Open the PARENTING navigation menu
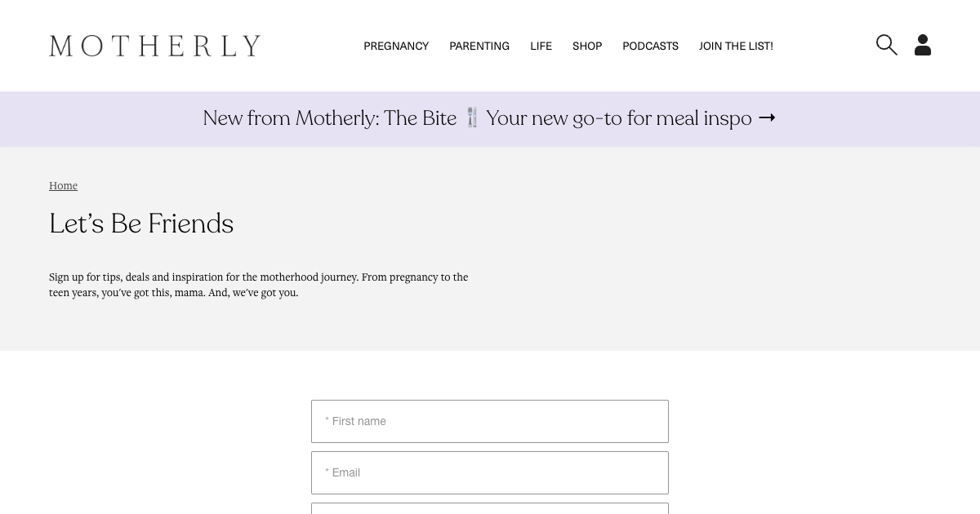The image size is (980, 514). pos(479,46)
